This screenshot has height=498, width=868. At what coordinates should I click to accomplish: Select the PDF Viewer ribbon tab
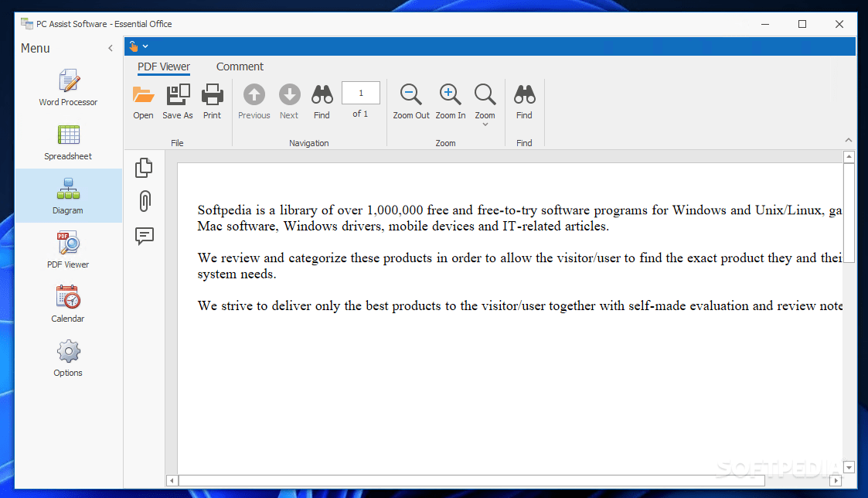[x=163, y=67]
